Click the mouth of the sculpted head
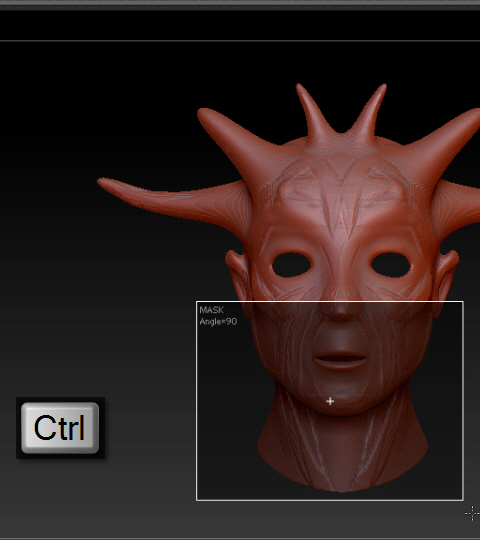The height and width of the screenshot is (540, 480). [340, 361]
